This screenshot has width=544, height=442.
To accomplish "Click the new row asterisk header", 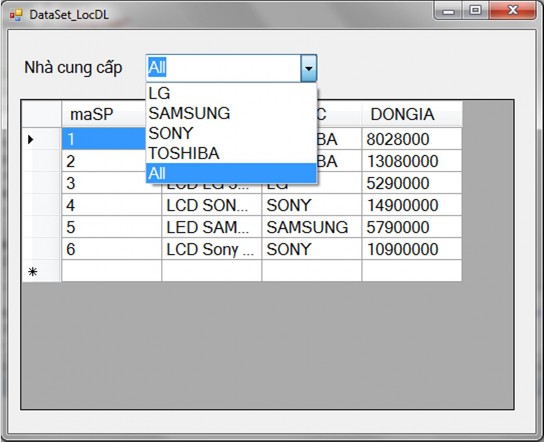I will [x=42, y=271].
